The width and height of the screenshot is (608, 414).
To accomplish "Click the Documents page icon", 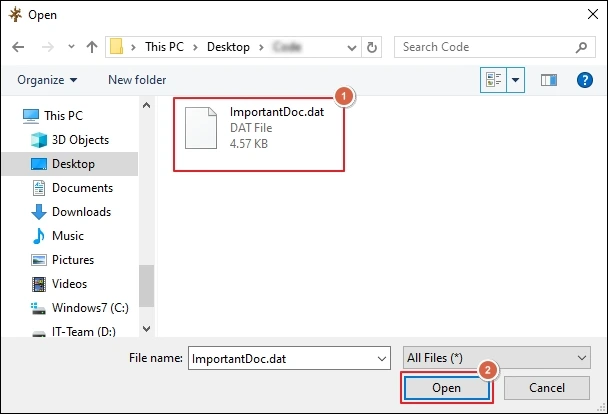I will click(39, 188).
